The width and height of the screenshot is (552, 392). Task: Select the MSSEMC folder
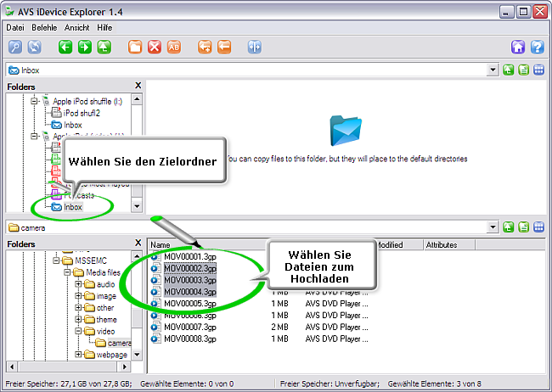[91, 260]
